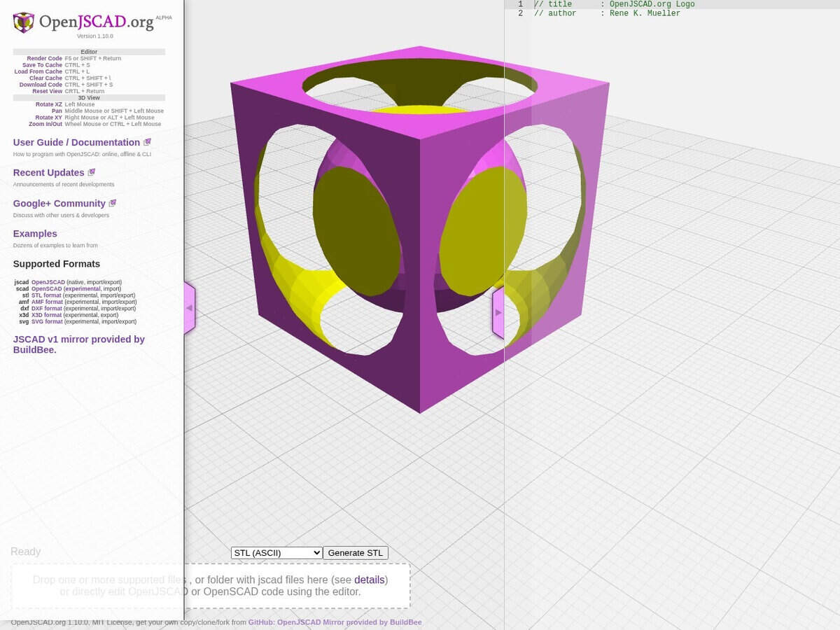840x630 pixels.
Task: Open the X3D format link
Action: click(x=47, y=315)
